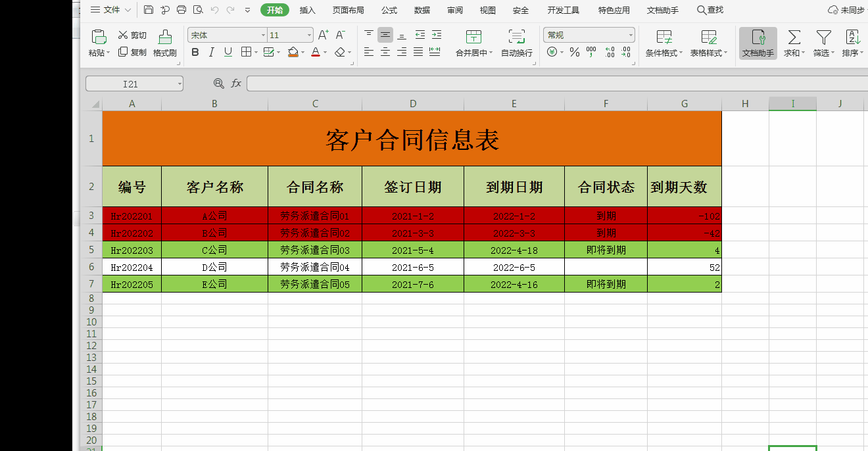Viewport: 868px width, 451px height.
Task: Toggle Bottom vertical alignment
Action: click(x=402, y=35)
